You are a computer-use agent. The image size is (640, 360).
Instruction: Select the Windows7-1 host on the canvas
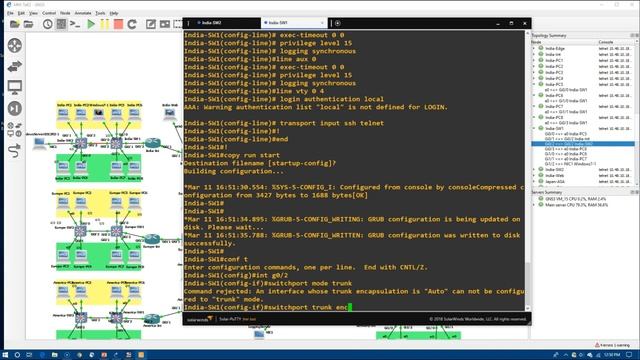click(98, 113)
